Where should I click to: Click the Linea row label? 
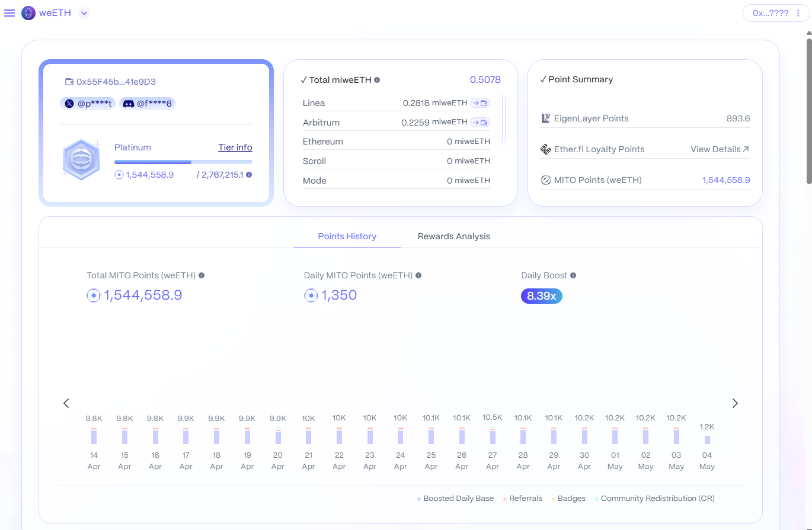pos(314,103)
